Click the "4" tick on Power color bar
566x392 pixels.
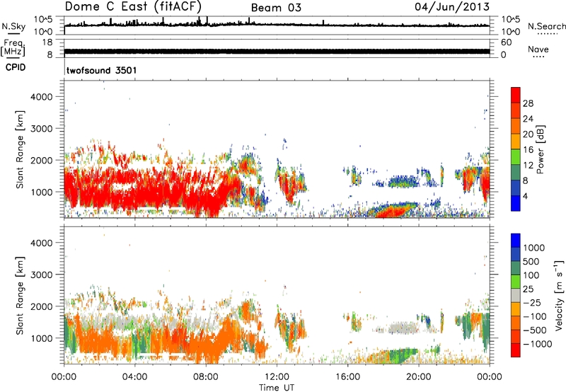(x=526, y=196)
